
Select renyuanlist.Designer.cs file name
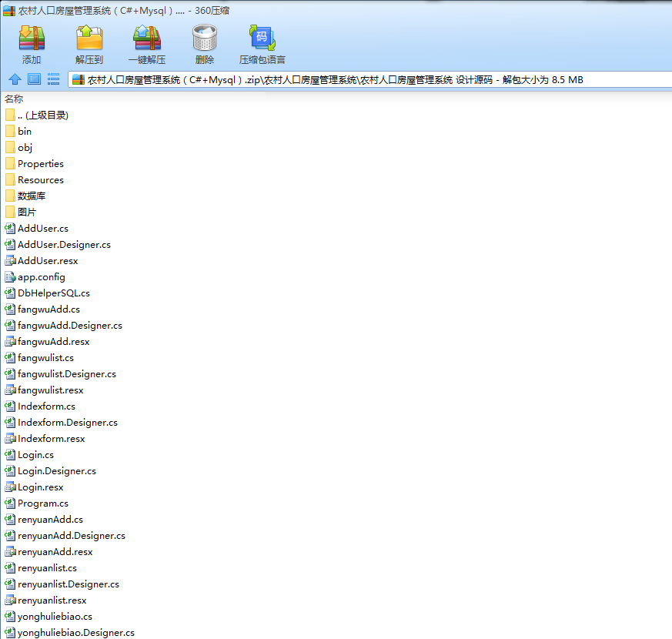[x=69, y=584]
